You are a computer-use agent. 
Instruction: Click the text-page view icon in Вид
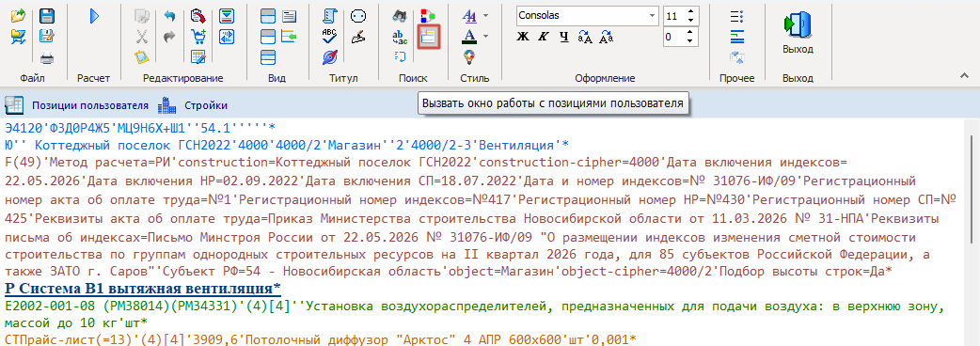pyautogui.click(x=289, y=16)
